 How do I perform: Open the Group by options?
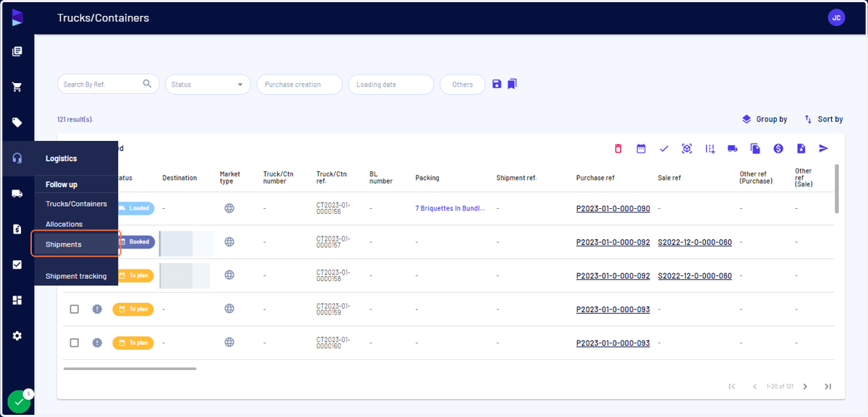[765, 119]
